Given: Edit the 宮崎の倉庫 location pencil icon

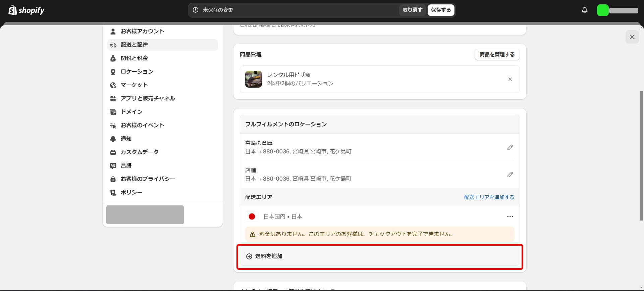Looking at the screenshot, I should tap(510, 147).
